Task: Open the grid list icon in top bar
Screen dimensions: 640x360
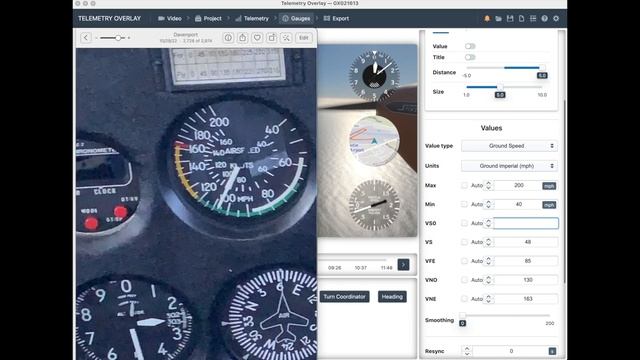Action: tap(533, 18)
